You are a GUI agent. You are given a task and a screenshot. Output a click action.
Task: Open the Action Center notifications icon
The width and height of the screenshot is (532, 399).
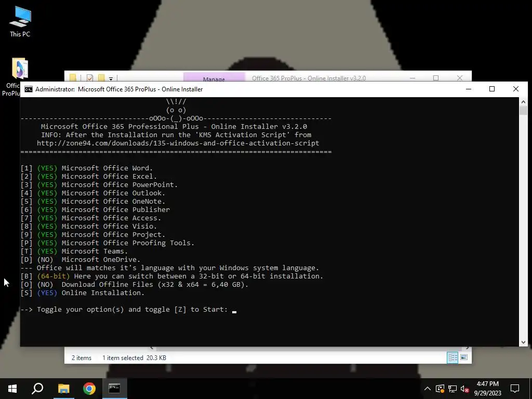click(515, 389)
